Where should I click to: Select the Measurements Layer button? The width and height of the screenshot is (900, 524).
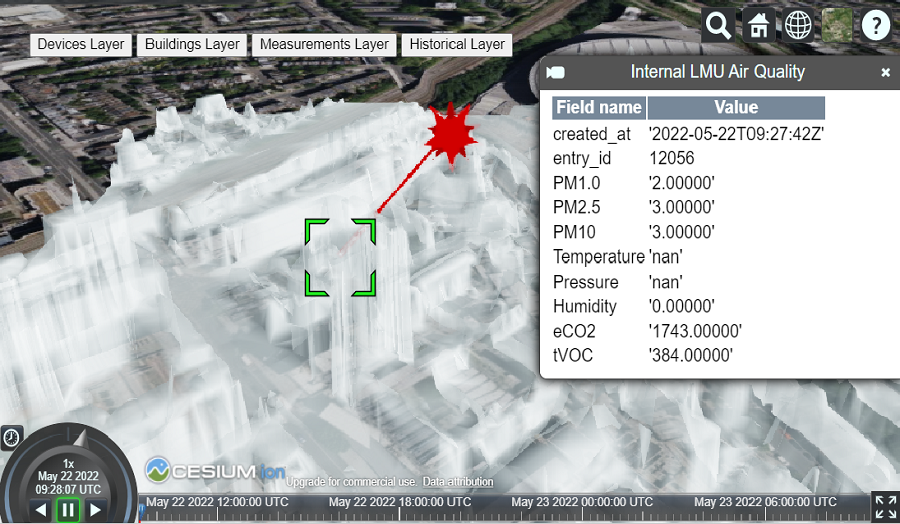click(323, 44)
